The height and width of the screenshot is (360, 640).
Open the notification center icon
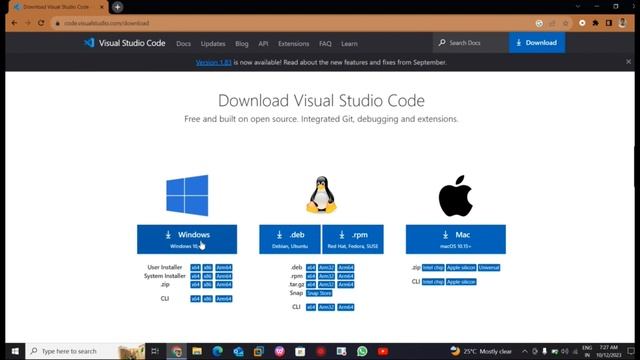point(631,351)
